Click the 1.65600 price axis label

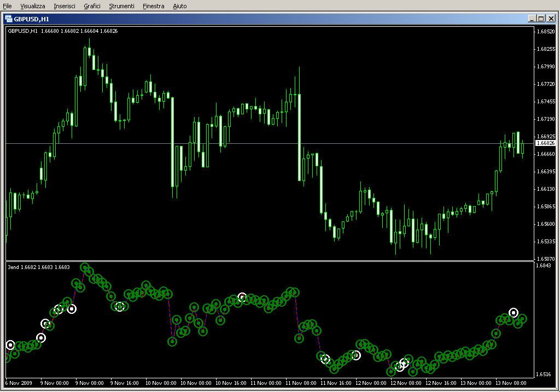point(546,224)
